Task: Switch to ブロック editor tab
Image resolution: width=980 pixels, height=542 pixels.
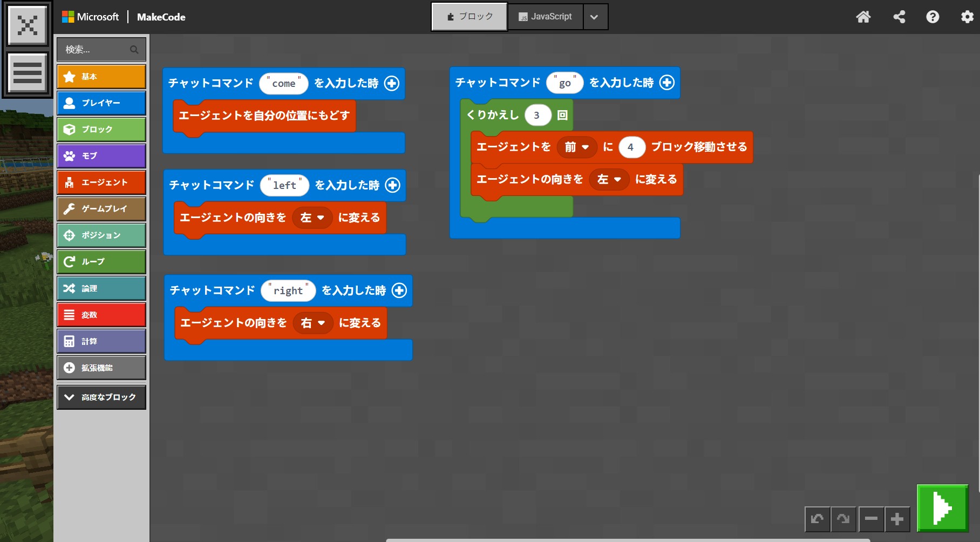Action: click(x=469, y=17)
